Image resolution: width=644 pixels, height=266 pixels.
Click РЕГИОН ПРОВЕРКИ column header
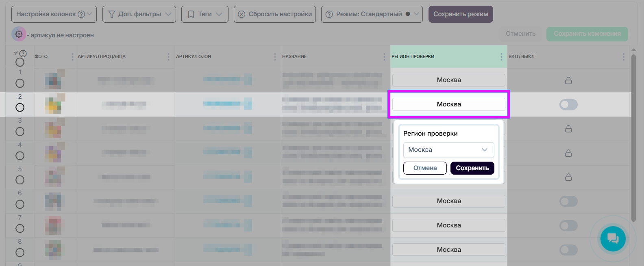click(413, 57)
